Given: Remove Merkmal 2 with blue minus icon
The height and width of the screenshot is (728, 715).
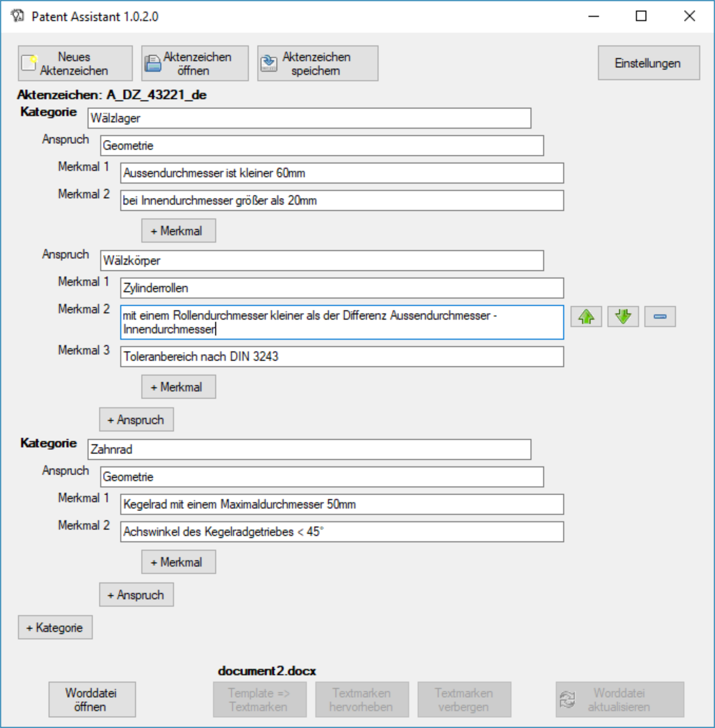Looking at the screenshot, I should click(660, 316).
